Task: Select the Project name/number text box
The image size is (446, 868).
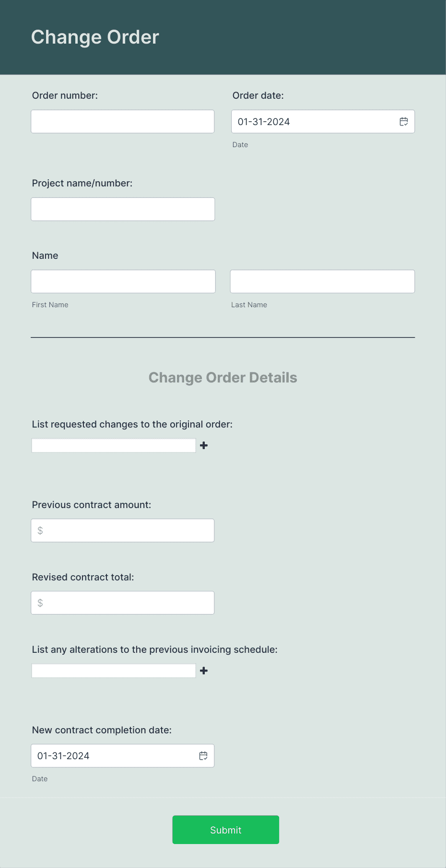Action: click(122, 209)
